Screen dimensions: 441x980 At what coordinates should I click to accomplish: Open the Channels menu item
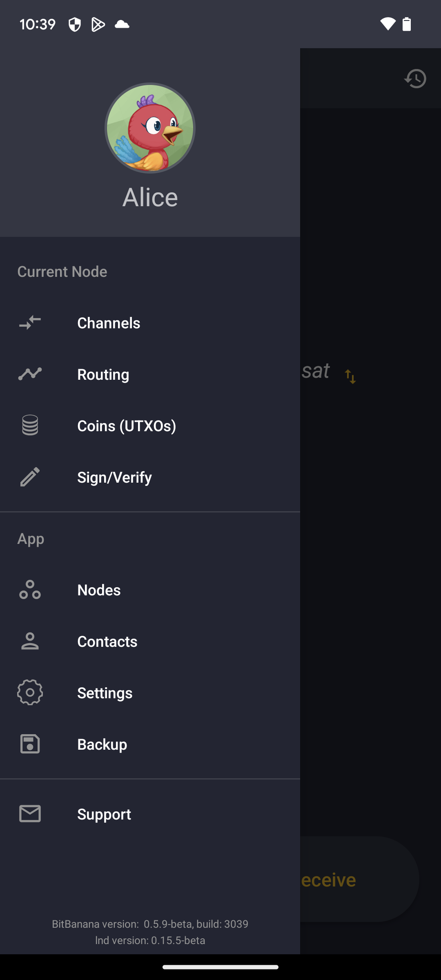[109, 323]
